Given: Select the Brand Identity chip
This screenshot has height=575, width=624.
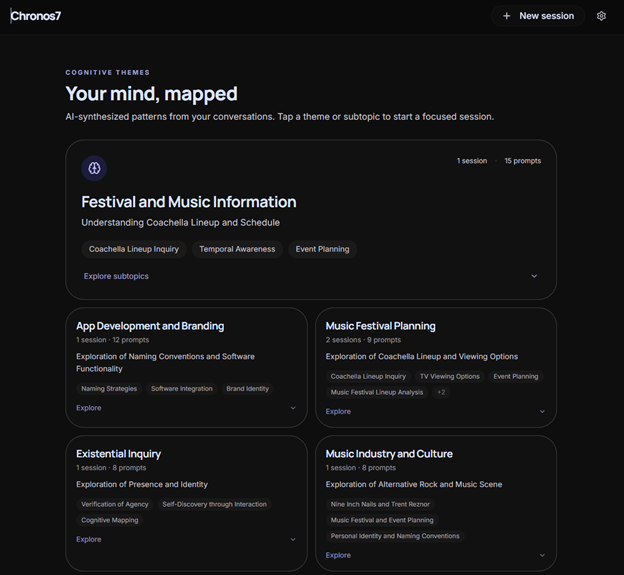Looking at the screenshot, I should (x=248, y=389).
